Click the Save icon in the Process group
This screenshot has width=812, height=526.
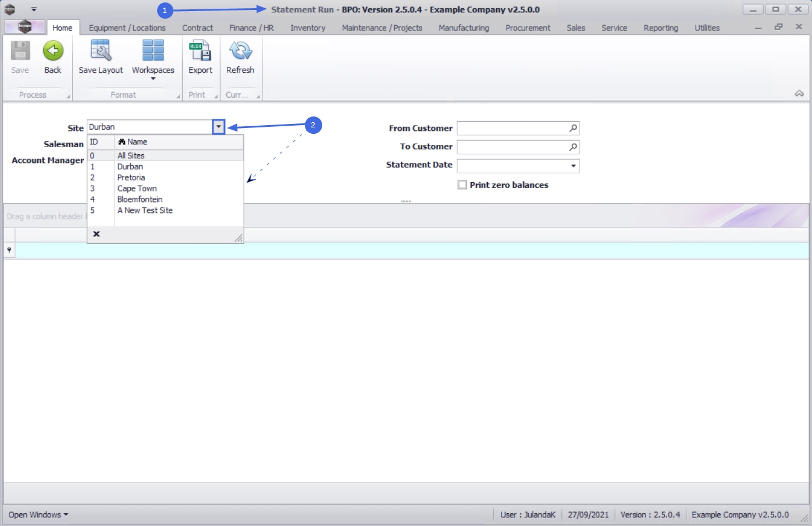click(x=20, y=51)
